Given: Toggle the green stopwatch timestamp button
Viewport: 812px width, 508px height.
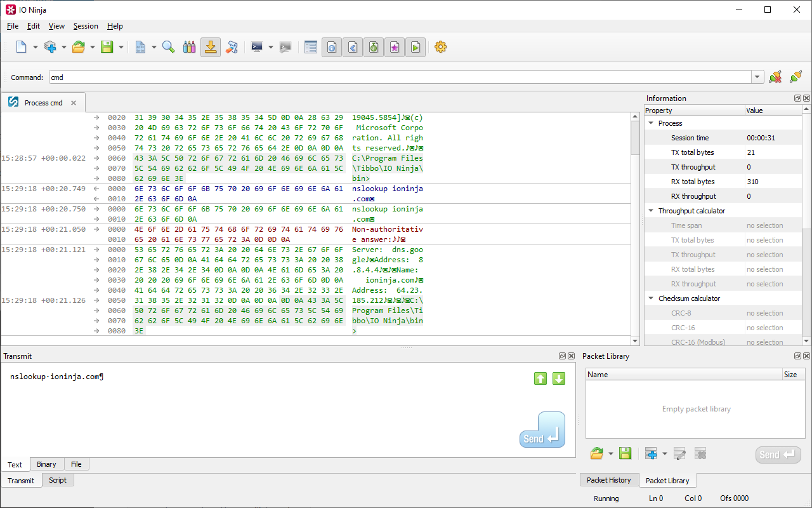Looking at the screenshot, I should [x=374, y=47].
